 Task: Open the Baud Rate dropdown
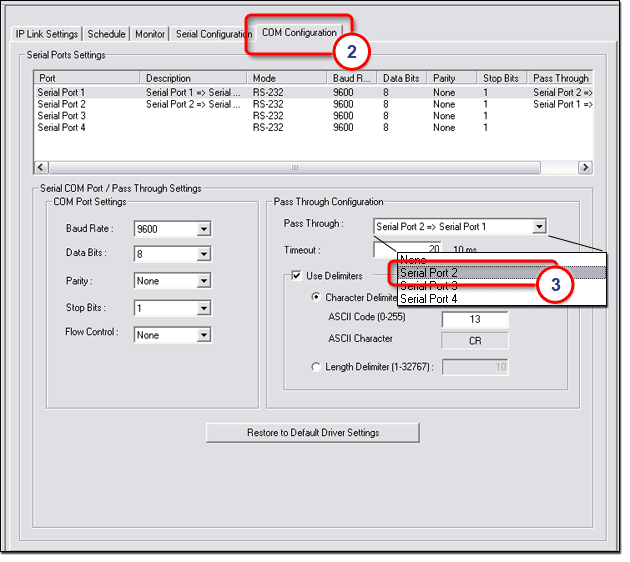(204, 229)
